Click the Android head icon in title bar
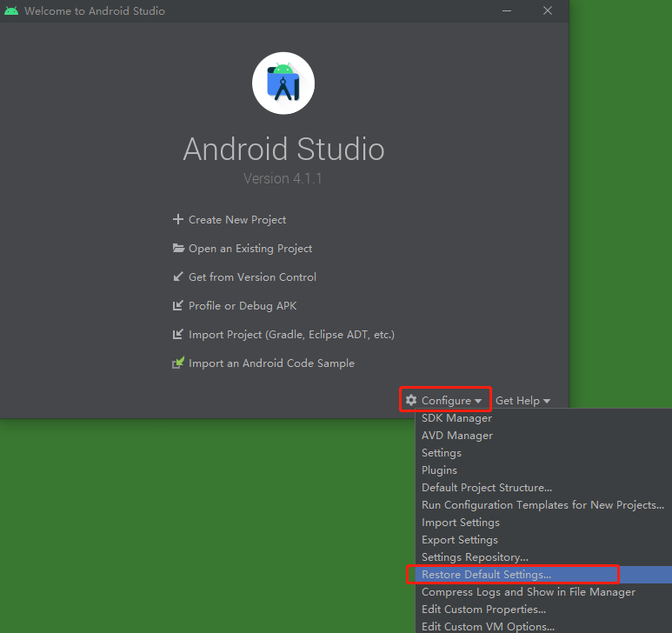 pyautogui.click(x=11, y=10)
